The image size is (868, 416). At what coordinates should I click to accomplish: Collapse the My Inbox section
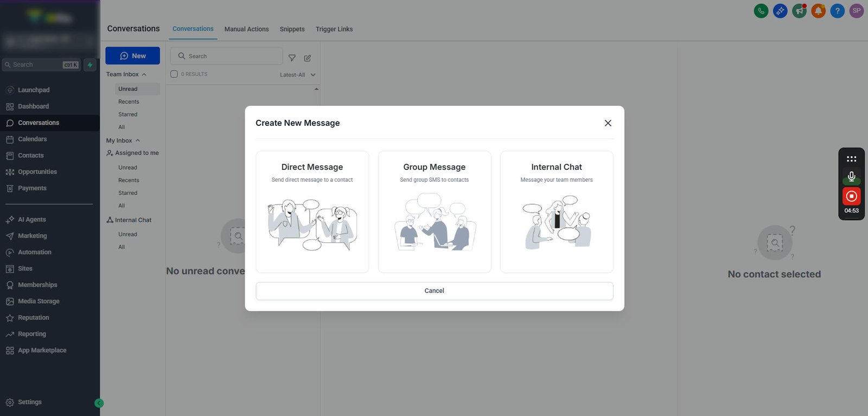[123, 140]
